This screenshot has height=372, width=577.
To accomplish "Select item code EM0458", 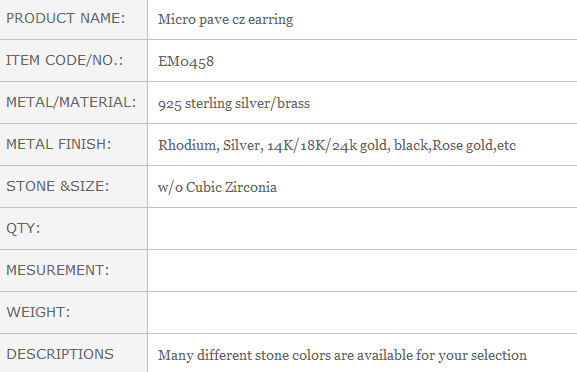I will coord(186,61).
